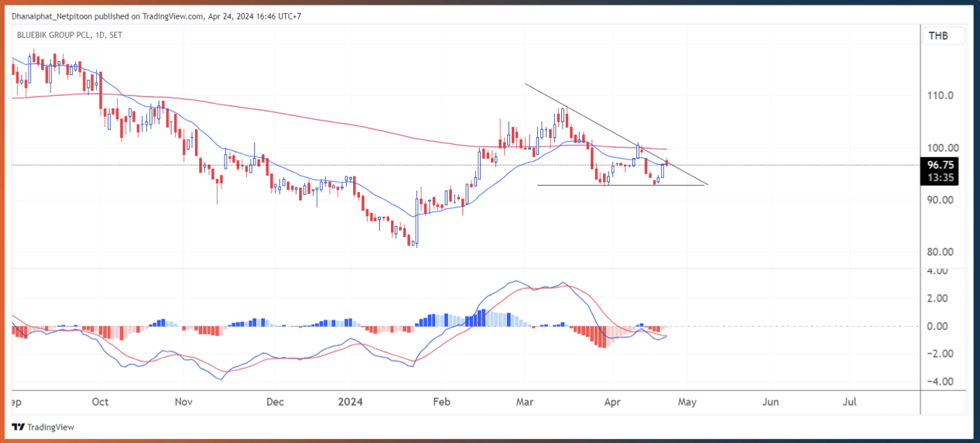Click the Mar time axis label

(525, 402)
